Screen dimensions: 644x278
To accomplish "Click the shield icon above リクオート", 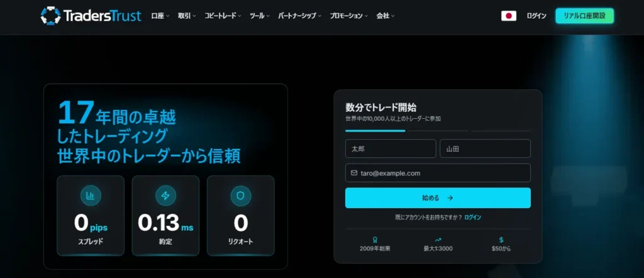I will pyautogui.click(x=241, y=196).
